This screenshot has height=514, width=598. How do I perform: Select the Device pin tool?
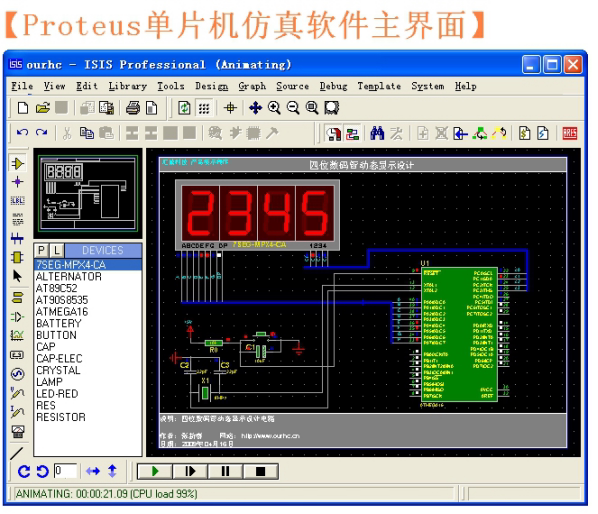coord(18,317)
